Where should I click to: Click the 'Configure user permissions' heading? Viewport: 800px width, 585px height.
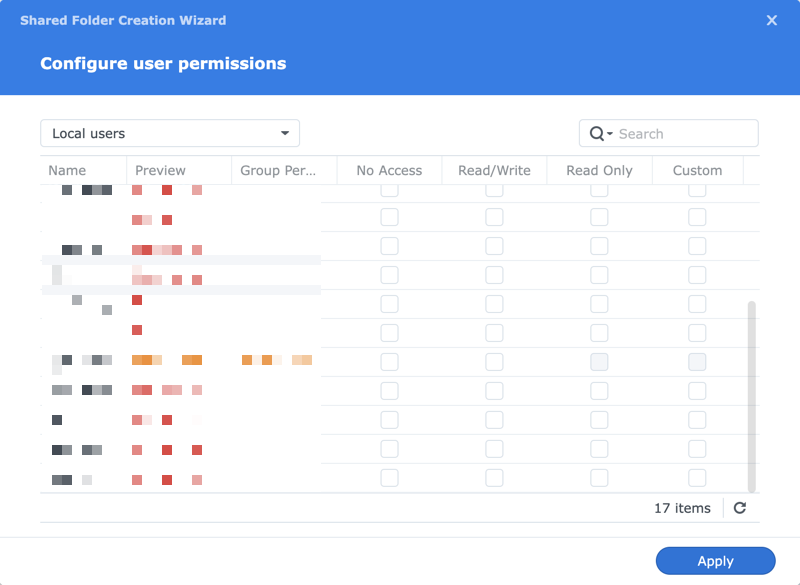(x=163, y=63)
